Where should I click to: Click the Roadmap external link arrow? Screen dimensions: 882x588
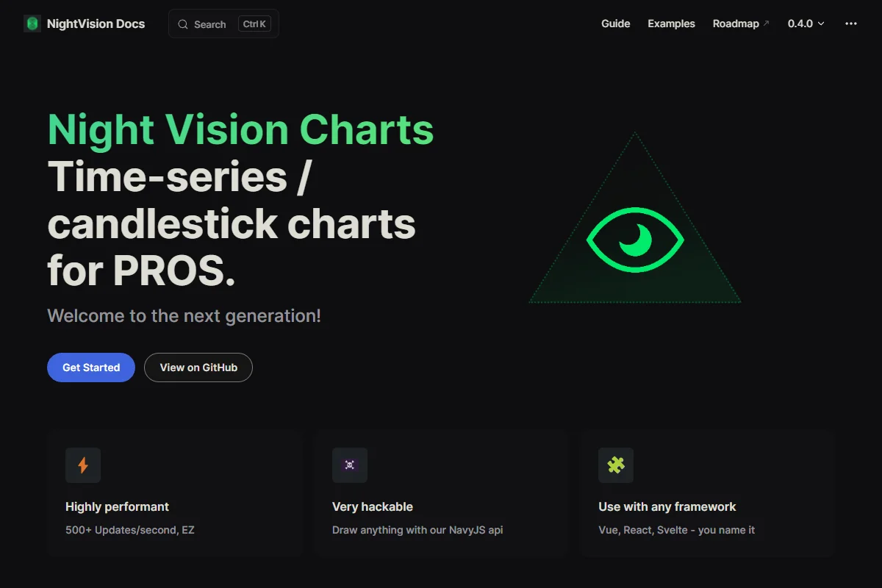point(766,24)
